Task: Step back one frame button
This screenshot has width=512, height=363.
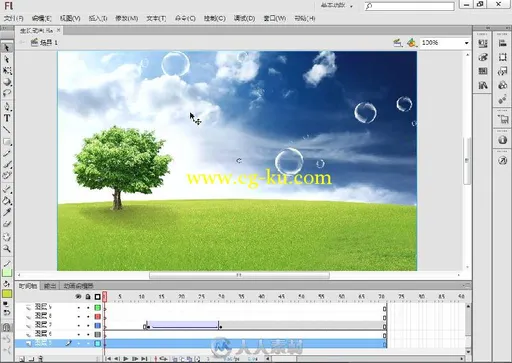Action: click(117, 359)
